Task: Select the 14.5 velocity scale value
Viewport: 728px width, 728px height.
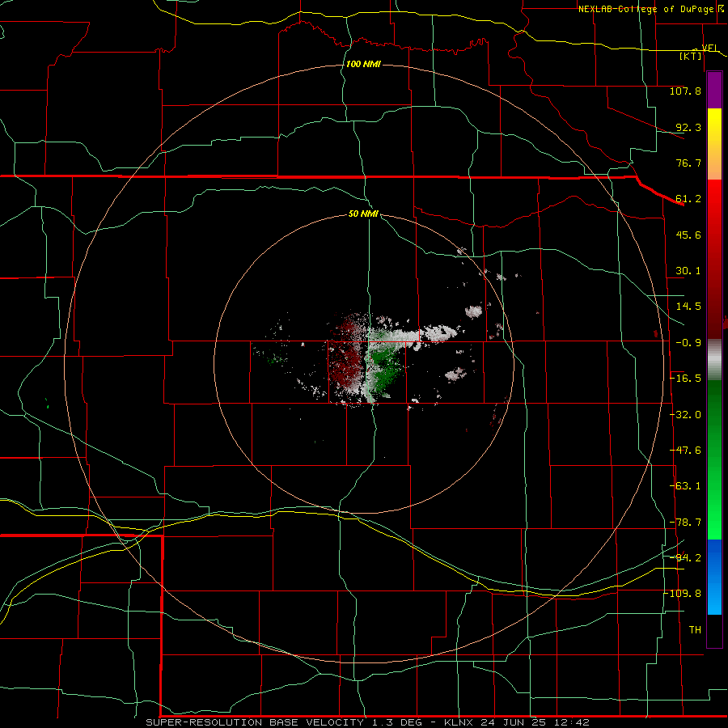Action: (688, 307)
